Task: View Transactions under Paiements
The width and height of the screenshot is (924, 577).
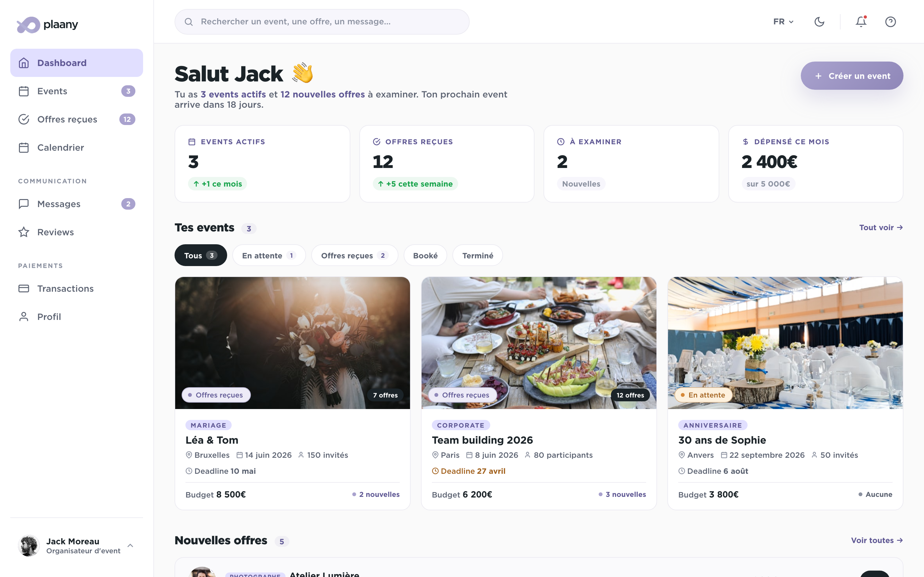Action: coord(66,288)
